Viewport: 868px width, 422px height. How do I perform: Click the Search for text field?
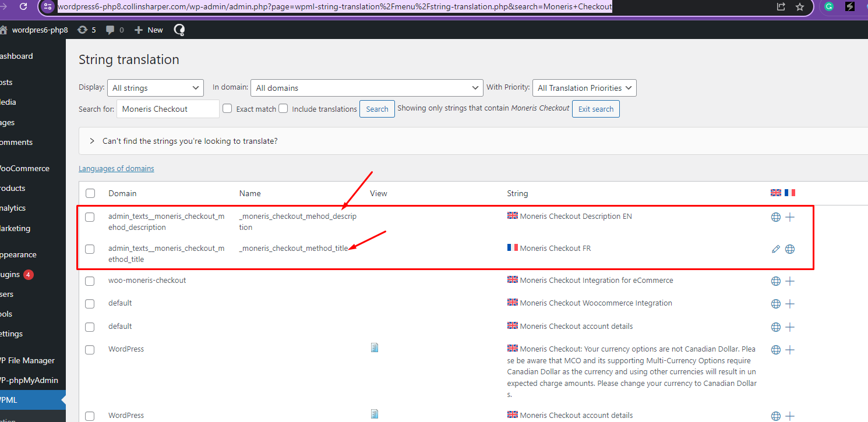coord(168,109)
